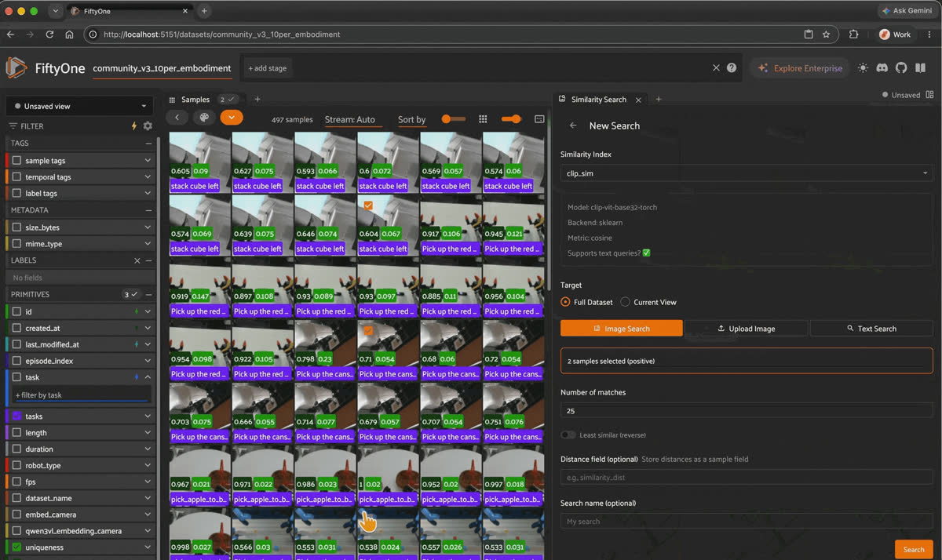942x560 pixels.
Task: Open the Unsaved view dropdown
Action: (78, 106)
